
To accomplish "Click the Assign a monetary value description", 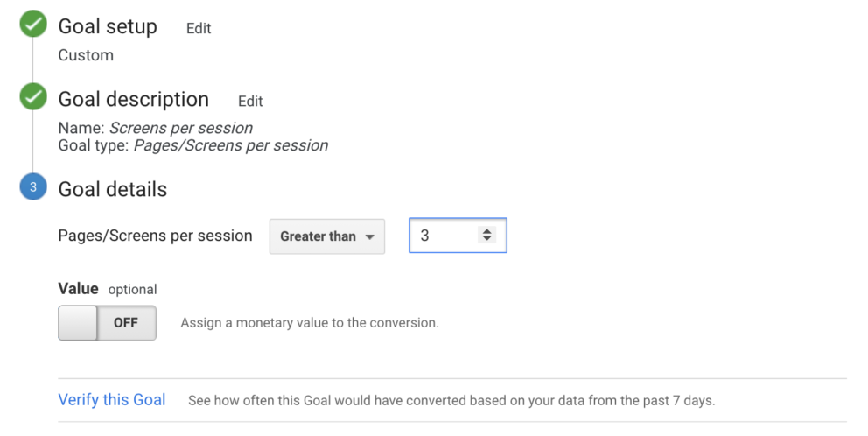I will (310, 323).
